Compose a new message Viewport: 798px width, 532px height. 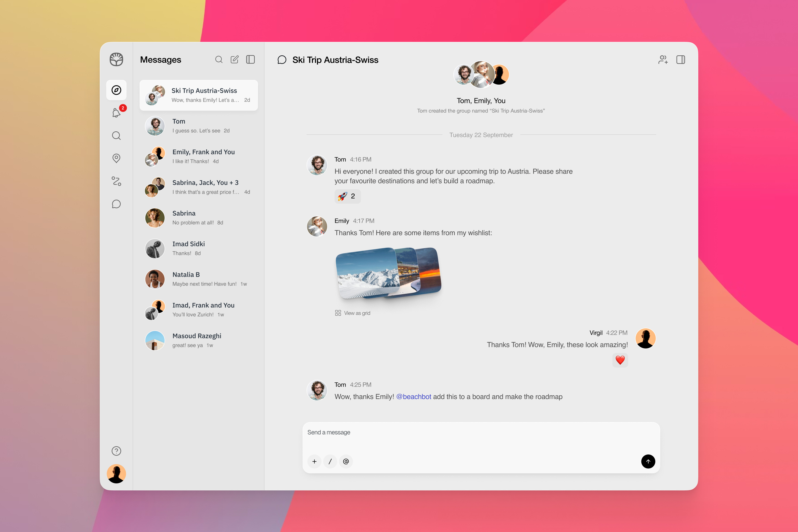pyautogui.click(x=234, y=60)
